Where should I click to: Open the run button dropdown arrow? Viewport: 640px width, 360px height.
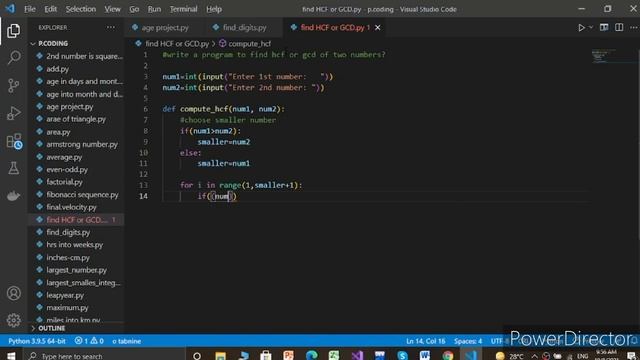(x=591, y=28)
